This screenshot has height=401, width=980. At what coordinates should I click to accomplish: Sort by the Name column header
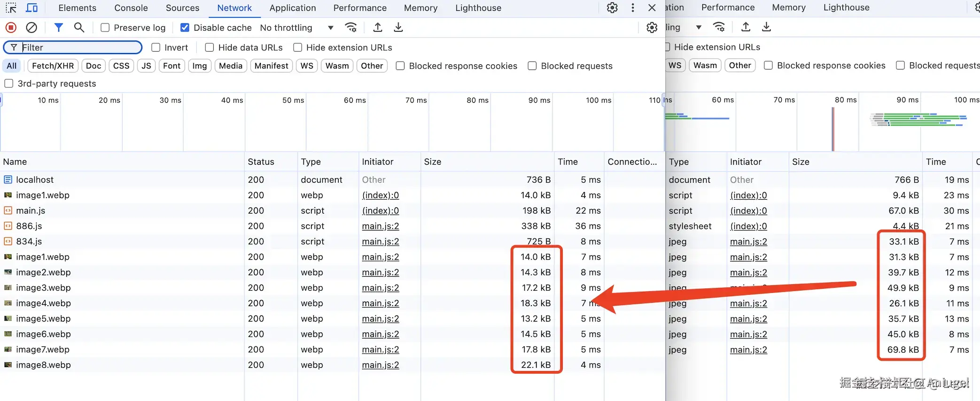[x=122, y=162]
